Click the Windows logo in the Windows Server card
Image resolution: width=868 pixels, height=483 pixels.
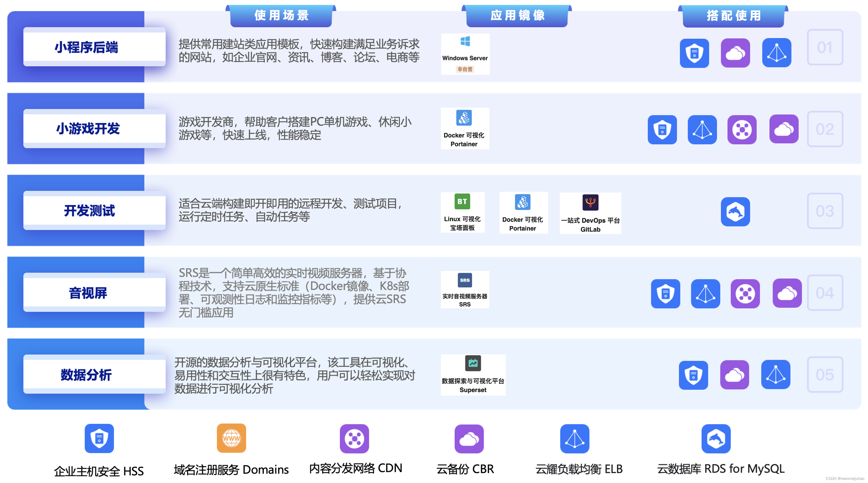click(465, 42)
